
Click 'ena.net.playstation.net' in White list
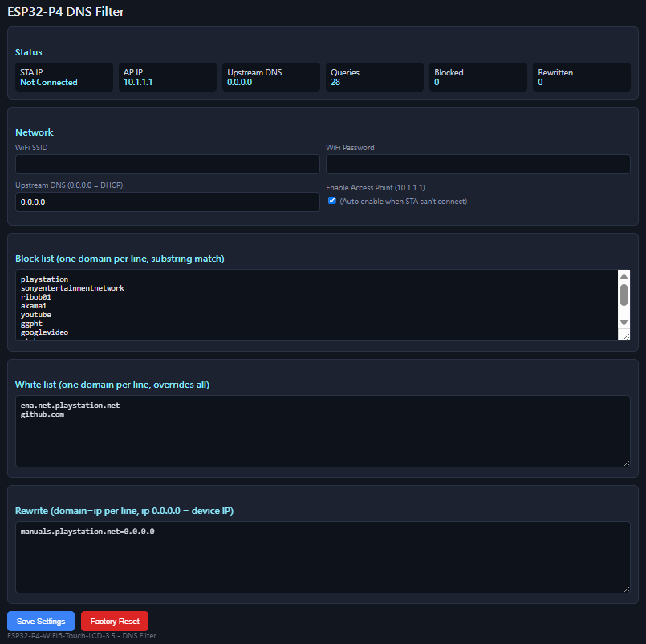click(x=70, y=406)
